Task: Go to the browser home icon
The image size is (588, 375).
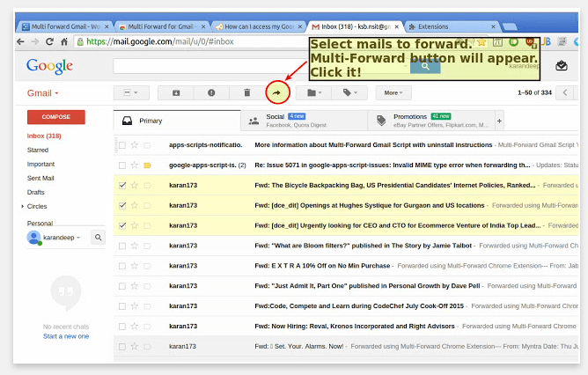Action: pos(64,41)
